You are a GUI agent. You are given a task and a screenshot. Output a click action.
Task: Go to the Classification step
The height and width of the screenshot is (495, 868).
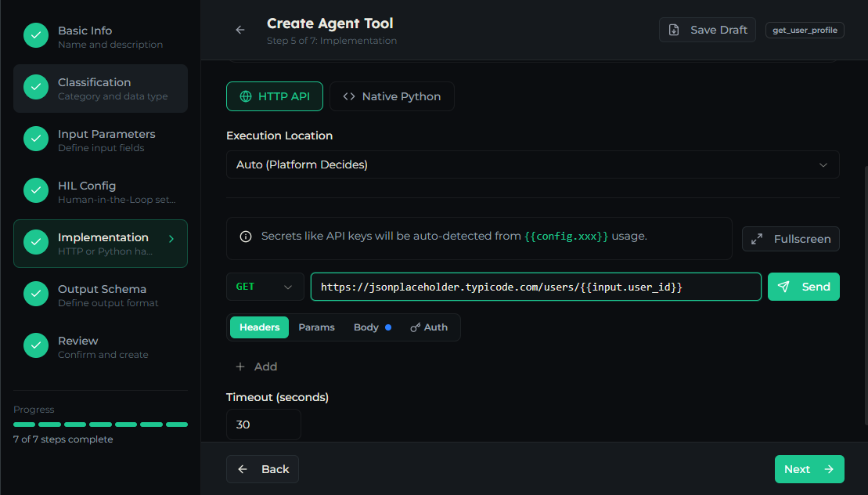click(100, 89)
